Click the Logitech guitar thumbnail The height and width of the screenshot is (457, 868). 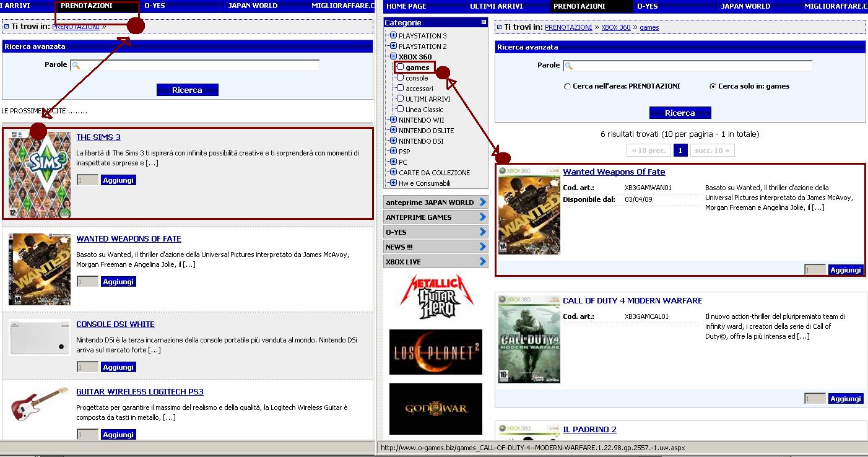coord(40,404)
